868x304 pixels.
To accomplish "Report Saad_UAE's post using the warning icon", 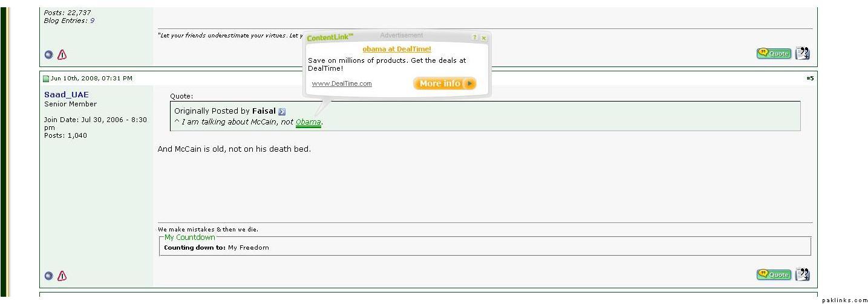I will [62, 276].
